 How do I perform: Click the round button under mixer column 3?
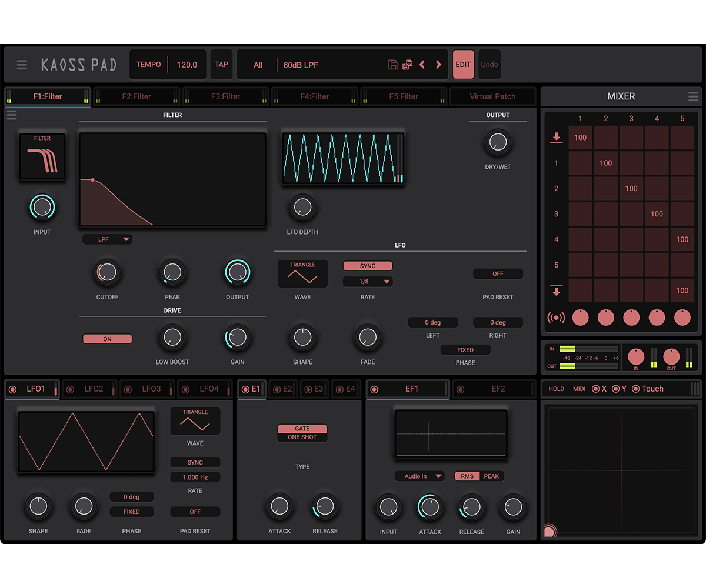click(x=631, y=318)
